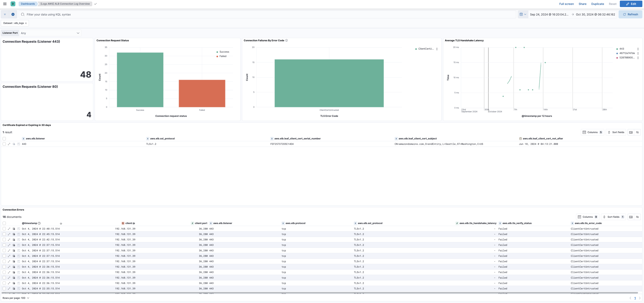This screenshot has width=644, height=303.
Task: Navigate to Dashboards breadcrumb
Action: (27, 4)
